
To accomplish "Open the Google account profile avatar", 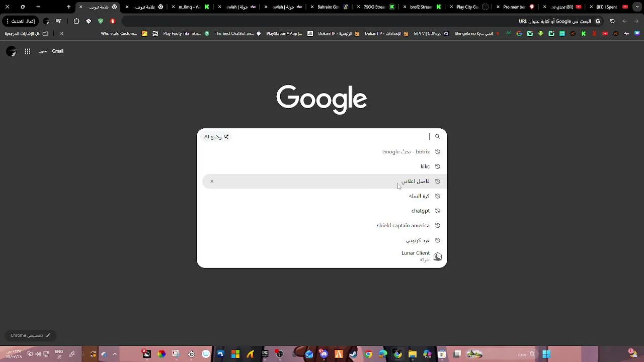I will click(11, 51).
